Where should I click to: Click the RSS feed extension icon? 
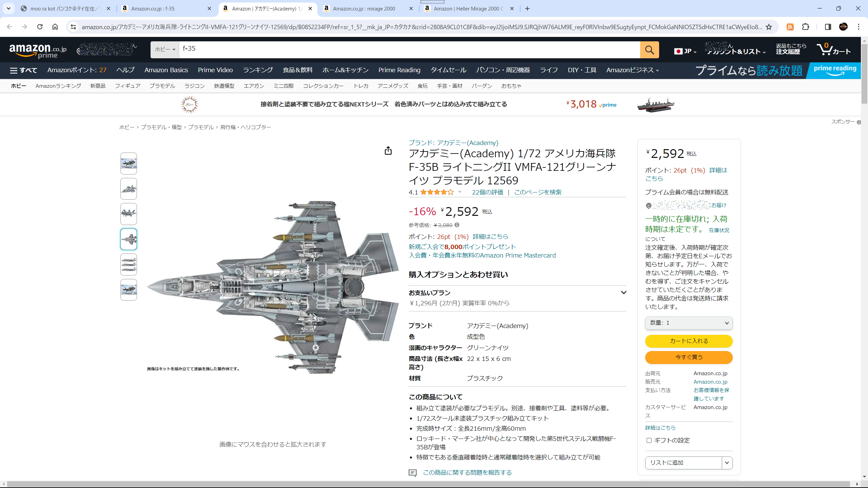(790, 27)
